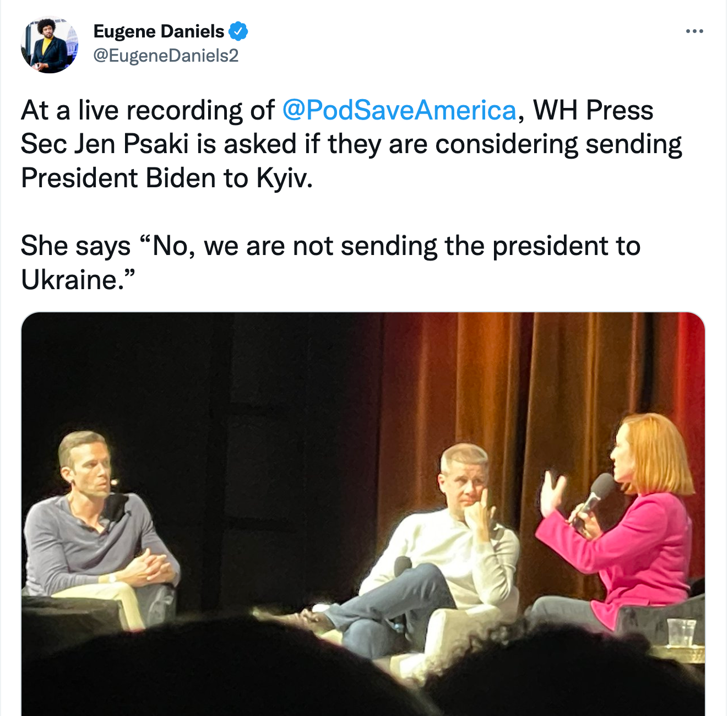Click Eugene Daniels' profile avatar
Screen dimensions: 728x716
point(50,45)
